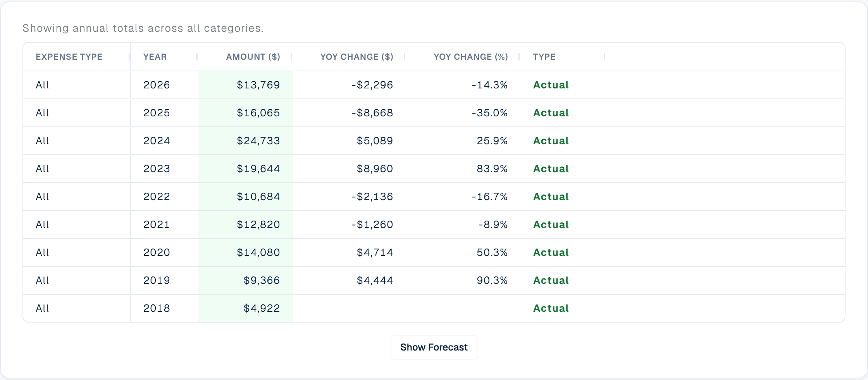Select the $4,714 YoY change value

coord(375,252)
